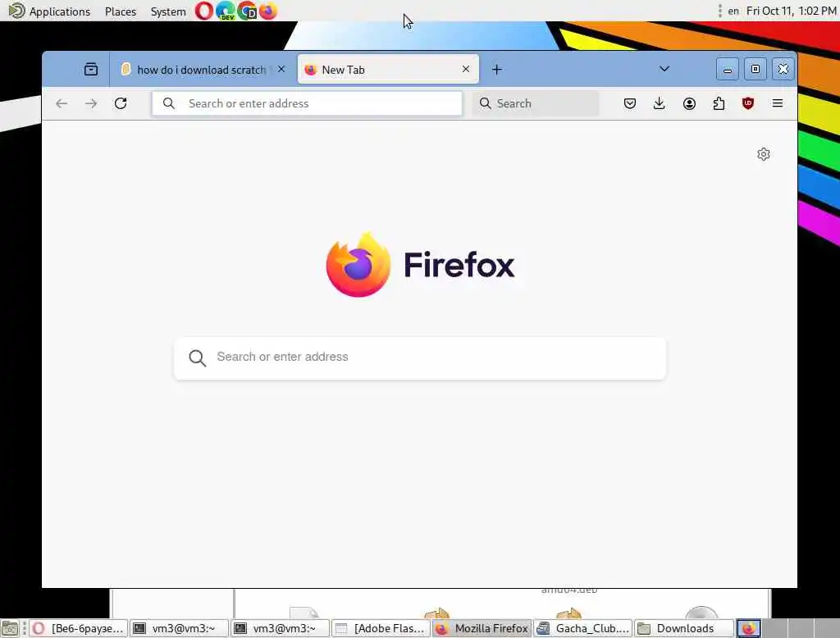The height and width of the screenshot is (638, 840).
Task: Open the Downloads toolbar icon
Action: (660, 103)
